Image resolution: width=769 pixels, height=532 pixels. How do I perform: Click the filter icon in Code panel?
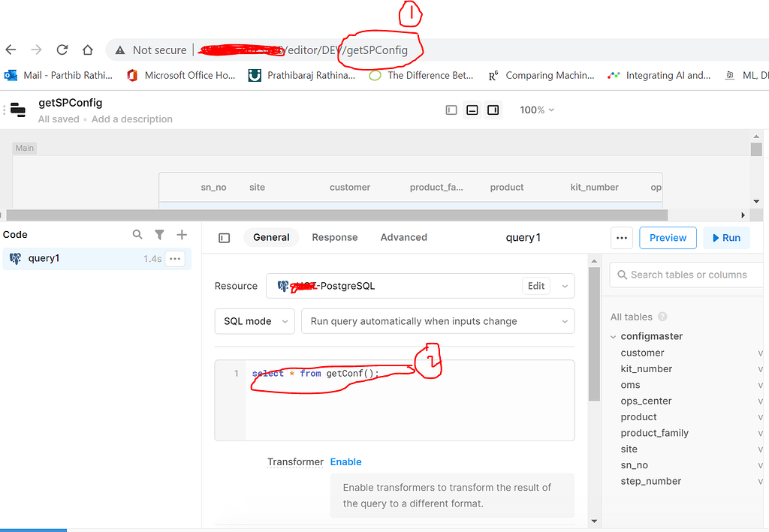click(159, 235)
